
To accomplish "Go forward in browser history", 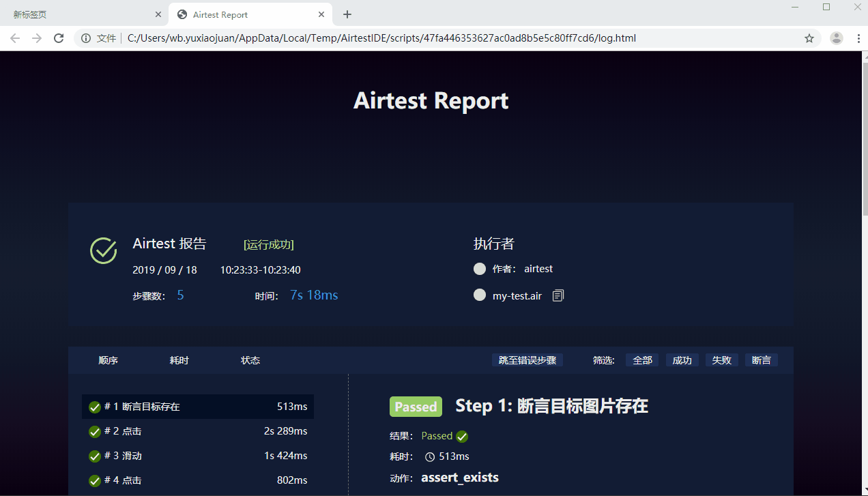I will (37, 38).
